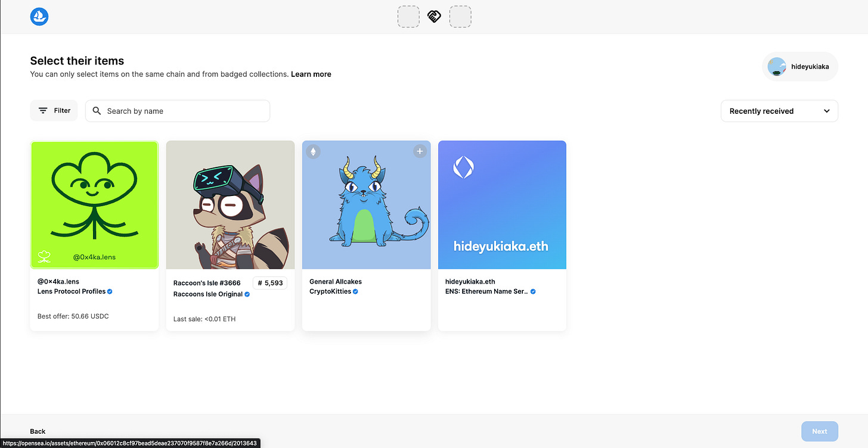This screenshot has height=448, width=868.
Task: Click verified badge next to Lens Protocol Profiles
Action: click(110, 292)
